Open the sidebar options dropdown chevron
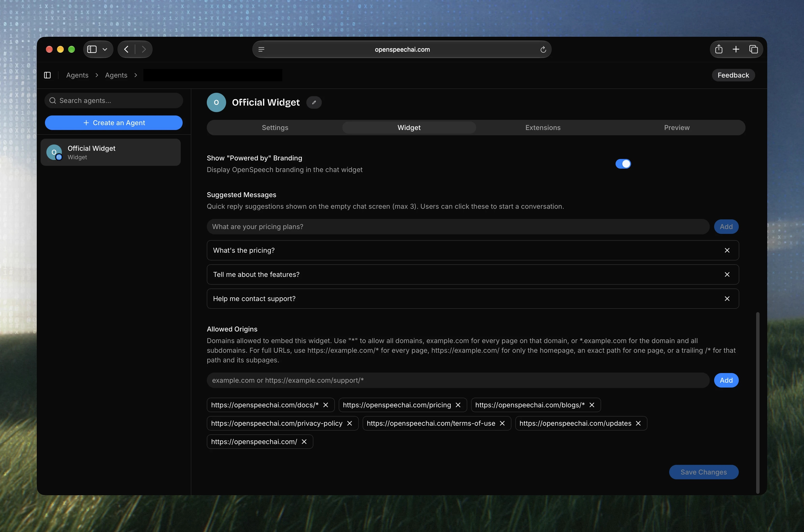804x532 pixels. pyautogui.click(x=105, y=49)
